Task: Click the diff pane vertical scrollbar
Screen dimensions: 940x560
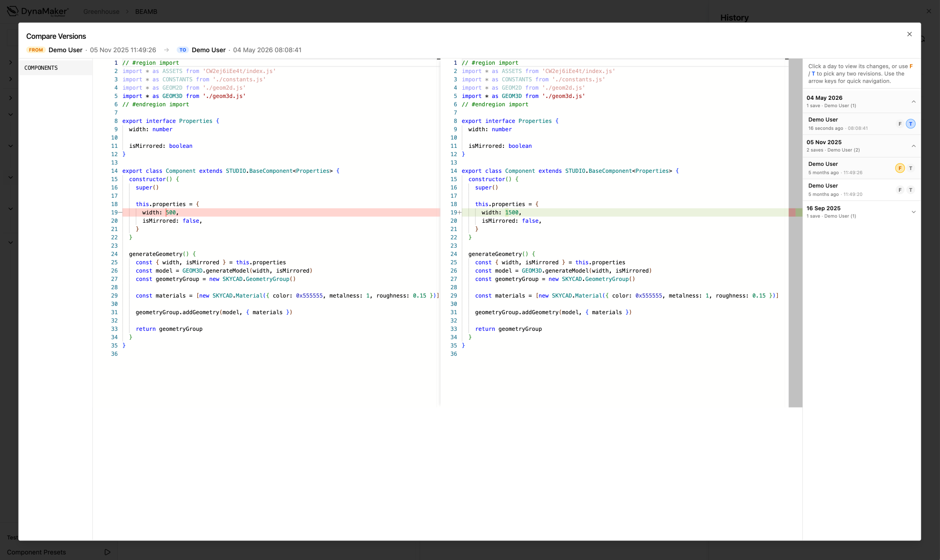Action: [x=795, y=233]
